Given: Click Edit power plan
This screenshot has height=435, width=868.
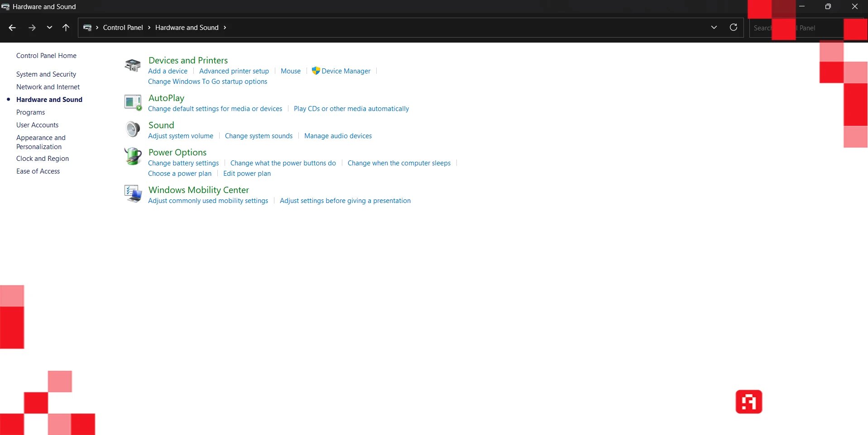Looking at the screenshot, I should pos(247,174).
